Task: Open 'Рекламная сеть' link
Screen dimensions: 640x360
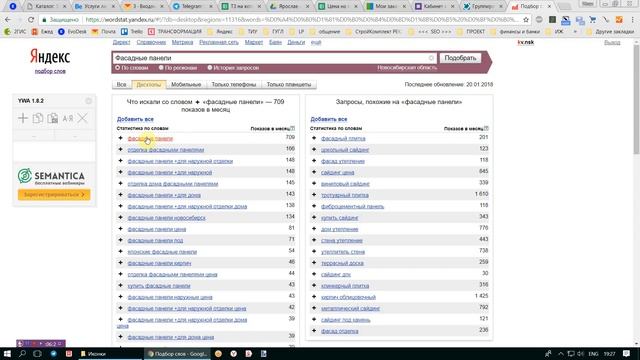Action: tap(219, 42)
